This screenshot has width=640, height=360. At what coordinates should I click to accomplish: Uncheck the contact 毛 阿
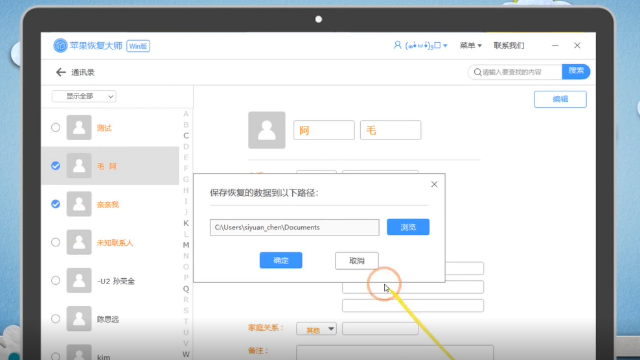56,166
